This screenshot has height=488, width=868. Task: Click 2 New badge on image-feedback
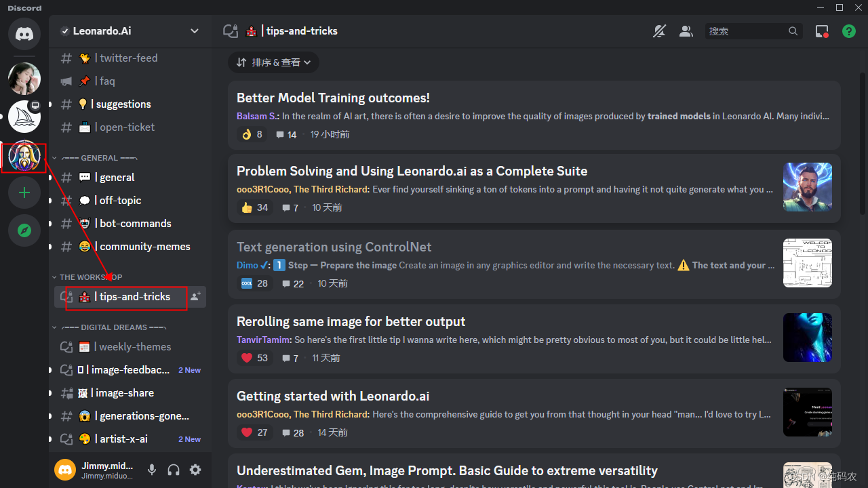(189, 370)
